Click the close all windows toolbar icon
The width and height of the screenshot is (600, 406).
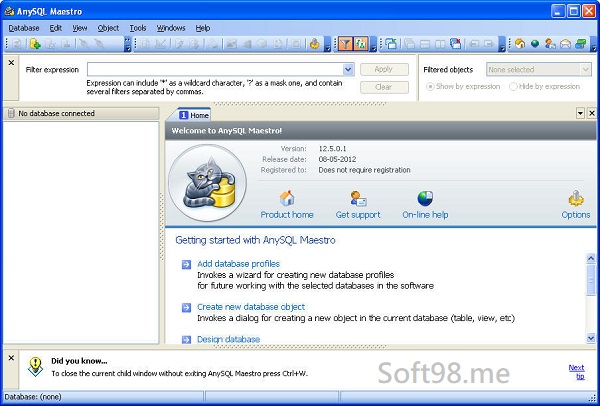(455, 44)
